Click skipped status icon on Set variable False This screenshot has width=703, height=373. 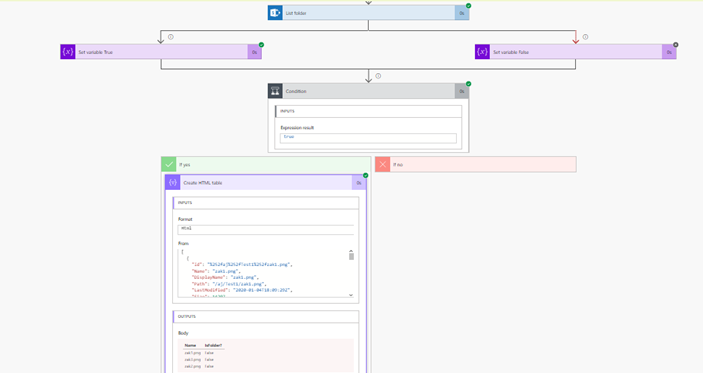[x=676, y=45]
